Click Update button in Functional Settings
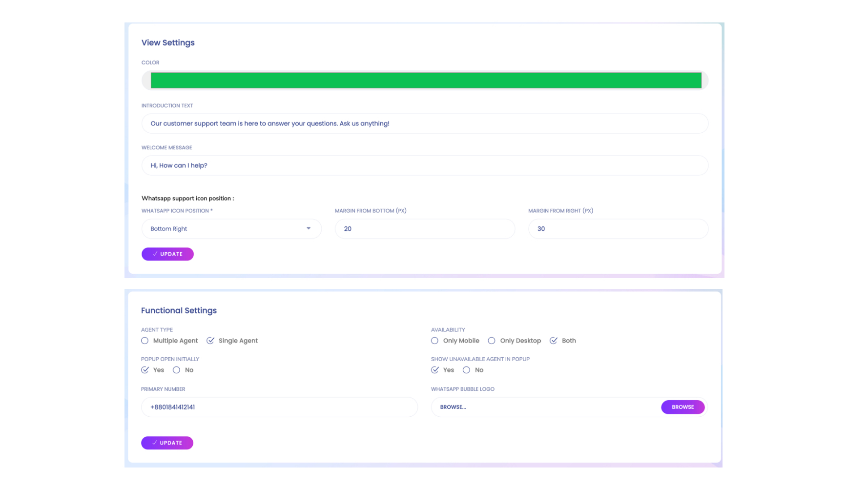 (167, 443)
